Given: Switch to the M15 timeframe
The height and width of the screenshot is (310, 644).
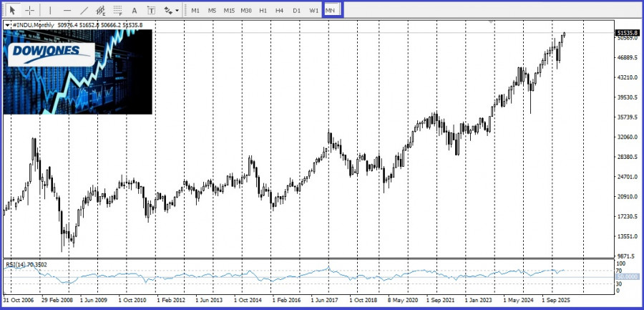Looking at the screenshot, I should [229, 11].
